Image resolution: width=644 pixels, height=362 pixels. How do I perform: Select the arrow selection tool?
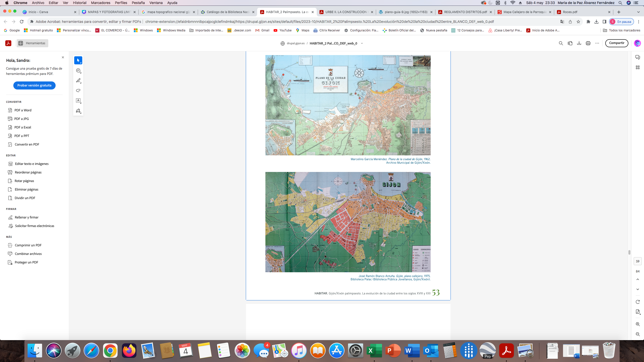78,60
